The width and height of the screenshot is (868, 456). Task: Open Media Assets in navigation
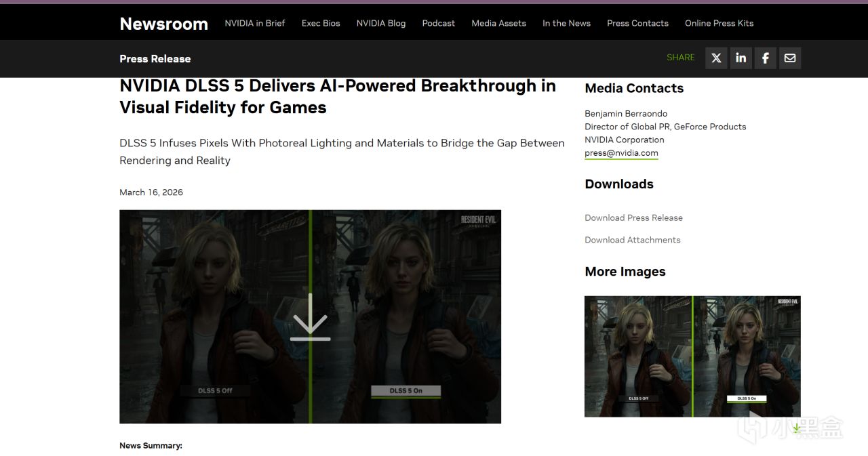pyautogui.click(x=498, y=23)
